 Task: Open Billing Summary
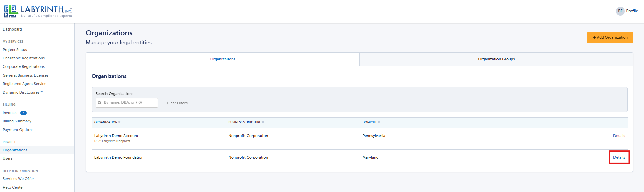pyautogui.click(x=17, y=121)
